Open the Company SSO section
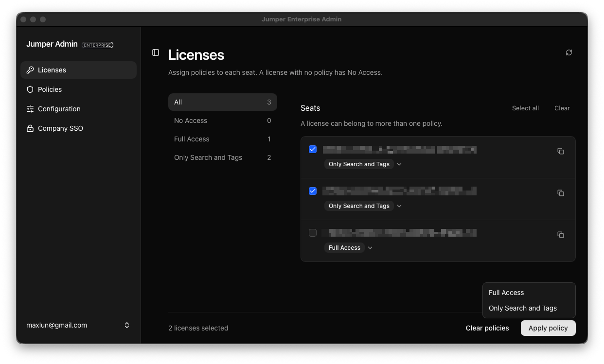The width and height of the screenshot is (604, 364). click(78, 128)
